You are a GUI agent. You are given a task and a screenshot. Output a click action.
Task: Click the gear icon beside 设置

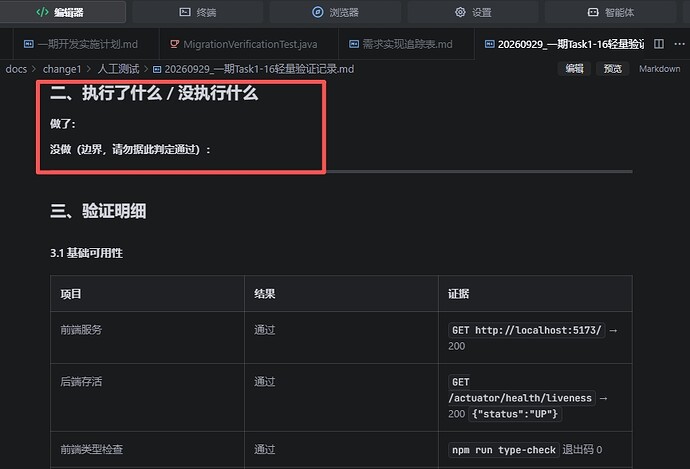[x=460, y=12]
